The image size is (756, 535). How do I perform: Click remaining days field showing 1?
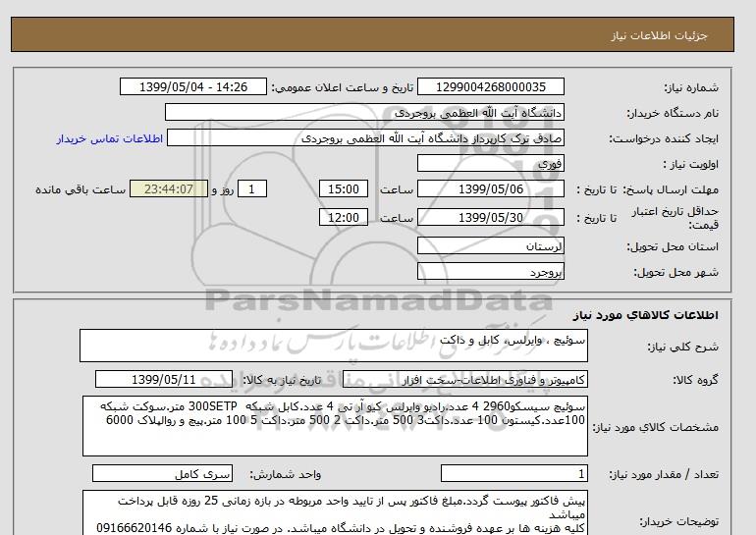click(x=252, y=188)
